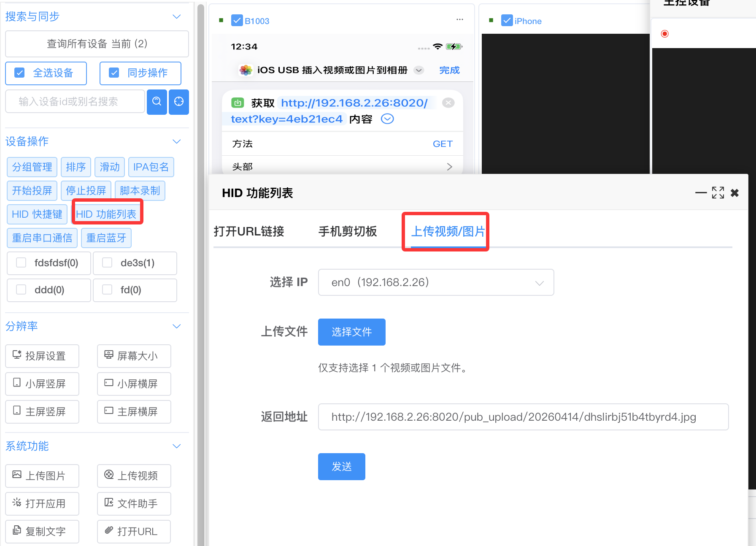
Task: Toggle the 全选设备 checkbox
Action: 20,73
